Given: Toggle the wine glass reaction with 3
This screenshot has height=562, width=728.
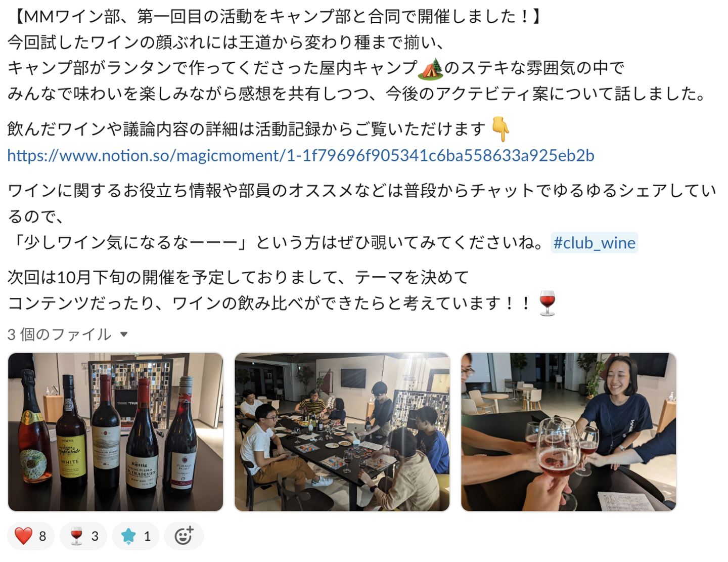Looking at the screenshot, I should [83, 536].
